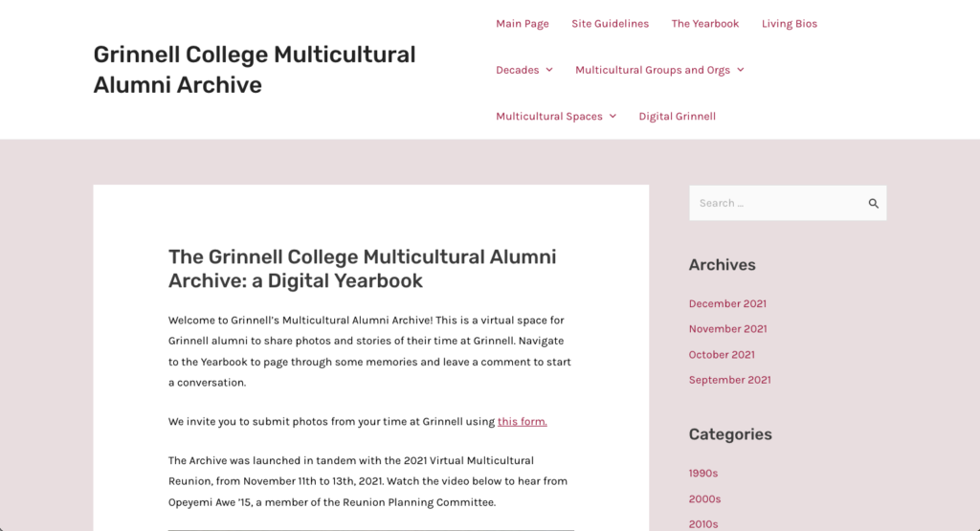980x531 pixels.
Task: Open the Main Page menu item
Action: (x=523, y=24)
